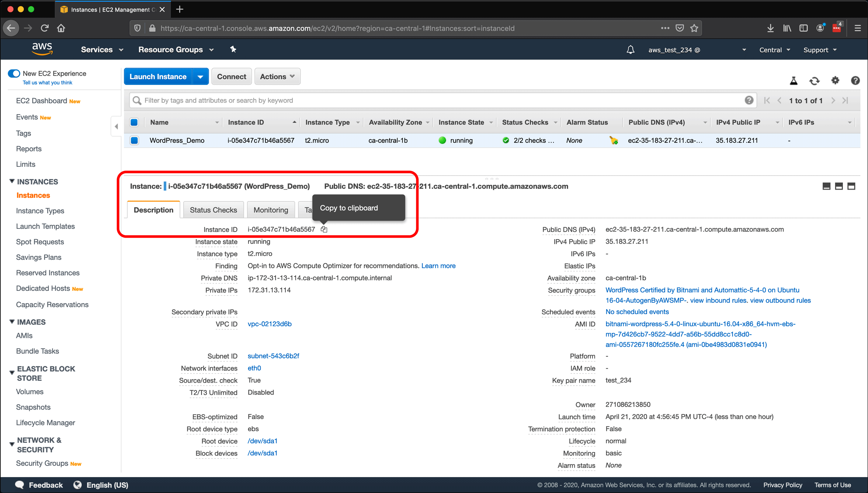
Task: Uncheck the WordPress_Demo row checkbox
Action: click(x=134, y=140)
